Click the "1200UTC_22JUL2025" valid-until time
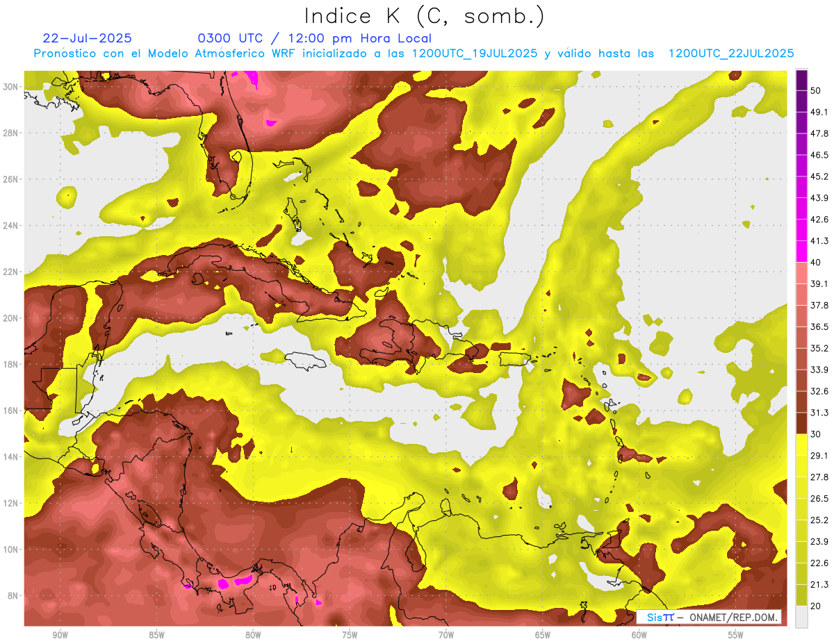The height and width of the screenshot is (644, 834). (x=731, y=53)
